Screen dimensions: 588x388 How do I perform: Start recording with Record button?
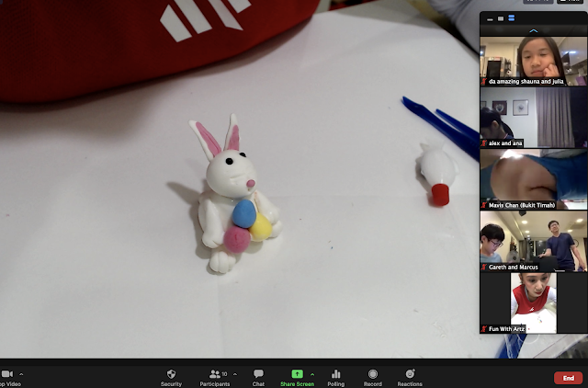click(373, 377)
